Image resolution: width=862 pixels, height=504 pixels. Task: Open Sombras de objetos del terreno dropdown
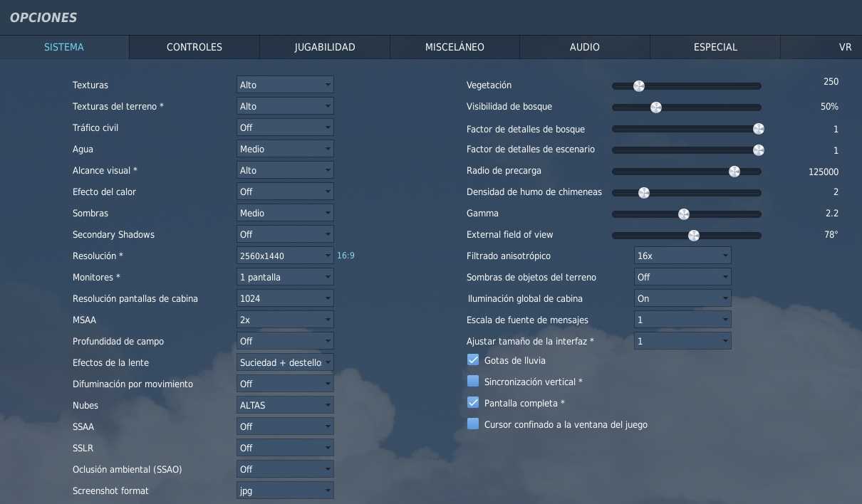[682, 277]
